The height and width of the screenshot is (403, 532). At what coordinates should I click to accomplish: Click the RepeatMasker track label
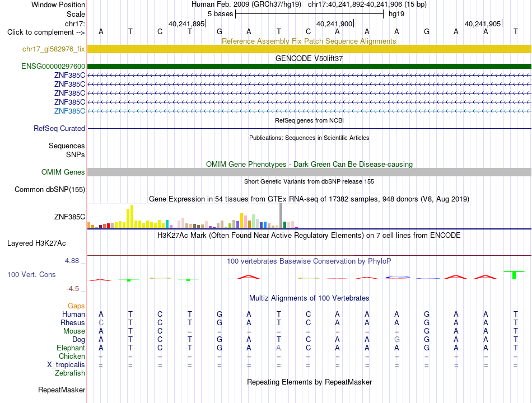tap(62, 390)
